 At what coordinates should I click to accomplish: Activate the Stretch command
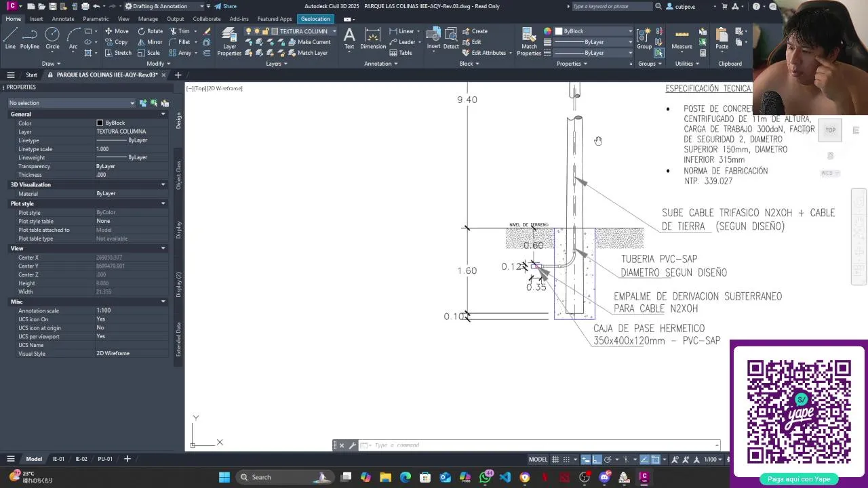[x=117, y=53]
